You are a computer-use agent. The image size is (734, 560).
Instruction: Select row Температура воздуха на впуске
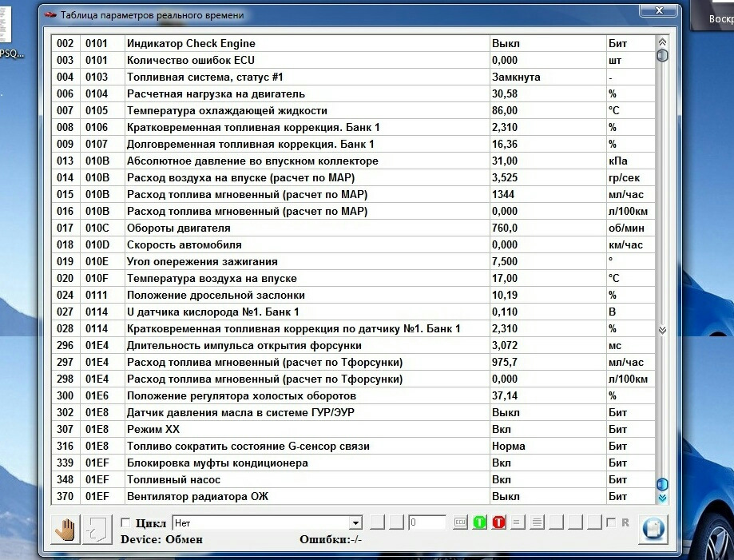coord(354,279)
